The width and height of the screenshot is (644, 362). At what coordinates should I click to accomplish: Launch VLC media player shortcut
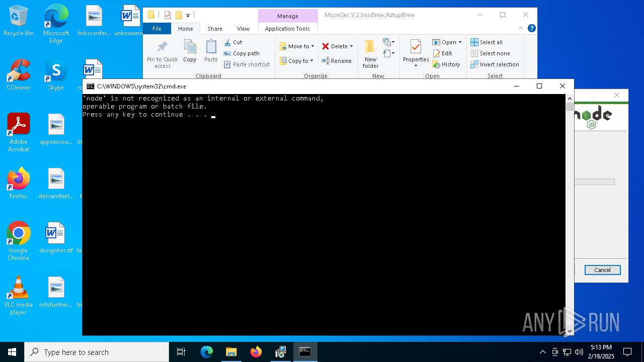point(19,296)
